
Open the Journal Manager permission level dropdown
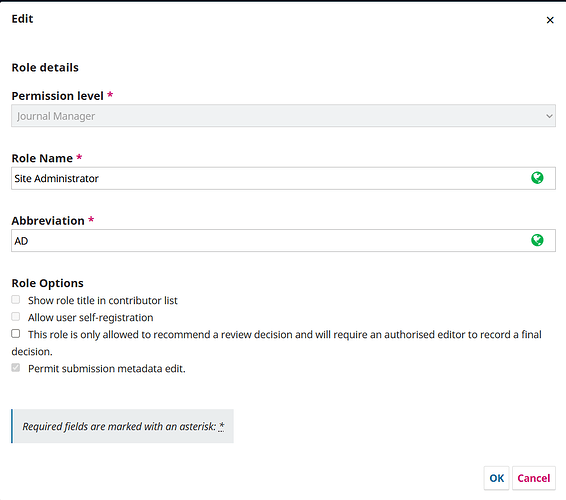click(x=283, y=116)
